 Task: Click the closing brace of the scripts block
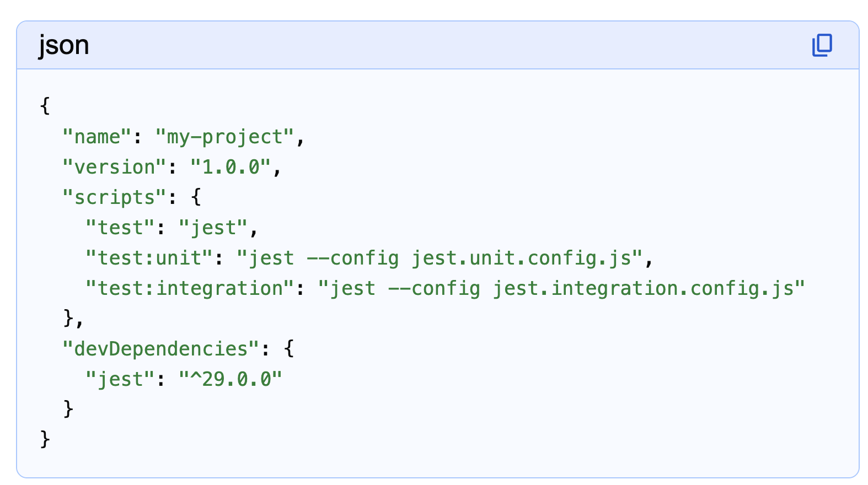point(68,318)
